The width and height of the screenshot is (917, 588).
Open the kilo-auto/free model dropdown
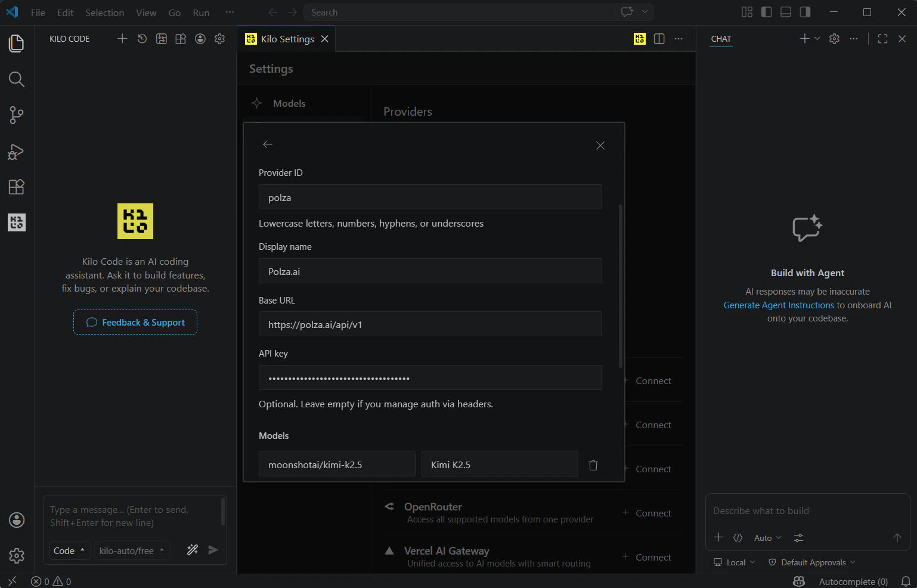(x=132, y=550)
